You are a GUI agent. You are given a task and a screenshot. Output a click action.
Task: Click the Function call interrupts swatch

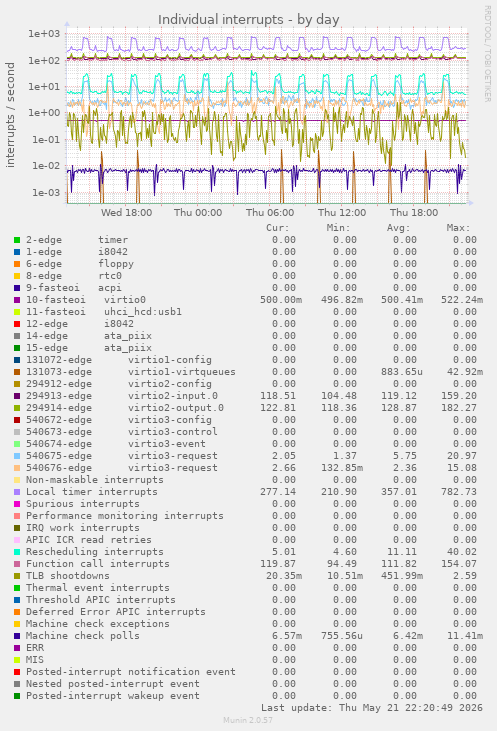click(x=17, y=564)
